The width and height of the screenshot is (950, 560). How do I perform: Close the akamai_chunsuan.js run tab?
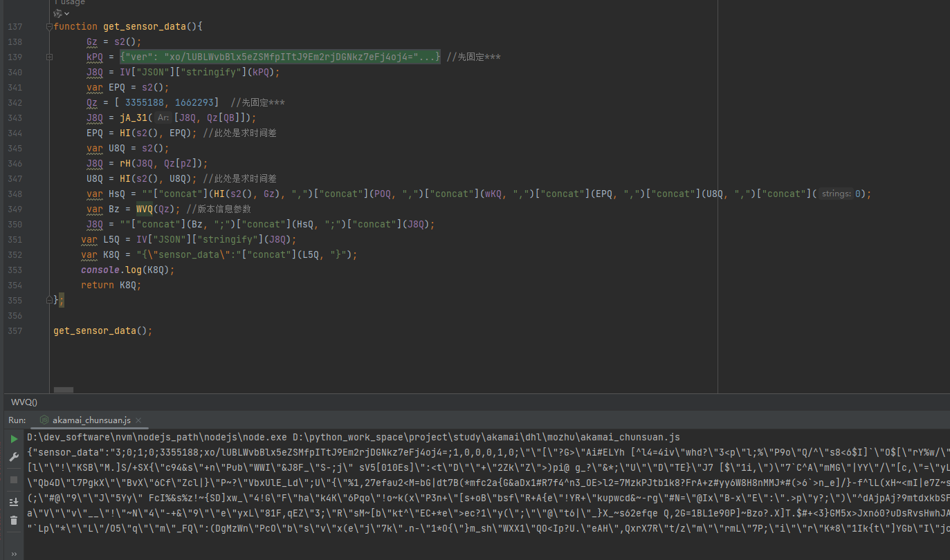(138, 420)
